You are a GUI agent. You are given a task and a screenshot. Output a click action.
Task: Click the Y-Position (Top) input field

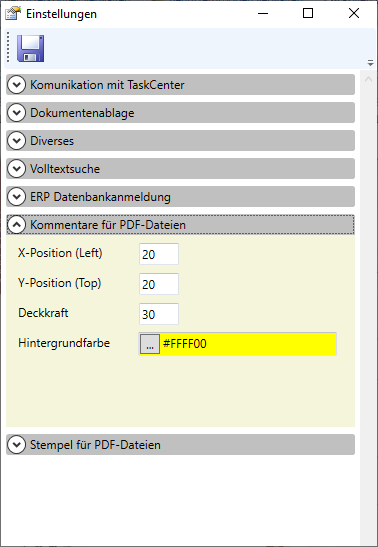tap(159, 284)
